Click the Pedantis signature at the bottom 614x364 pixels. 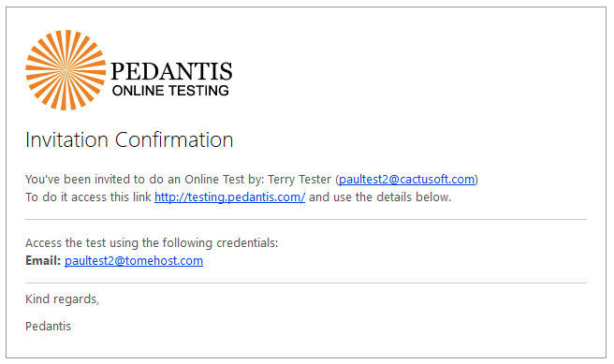[48, 327]
